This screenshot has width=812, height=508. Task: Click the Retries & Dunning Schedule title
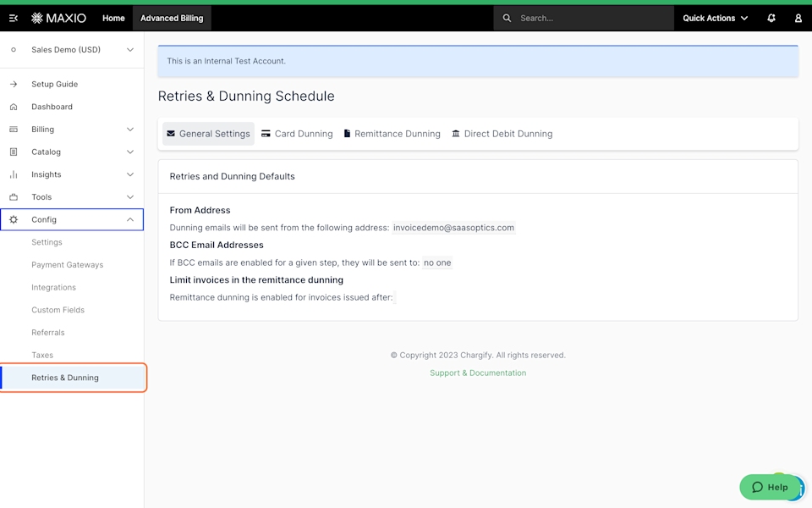click(246, 96)
